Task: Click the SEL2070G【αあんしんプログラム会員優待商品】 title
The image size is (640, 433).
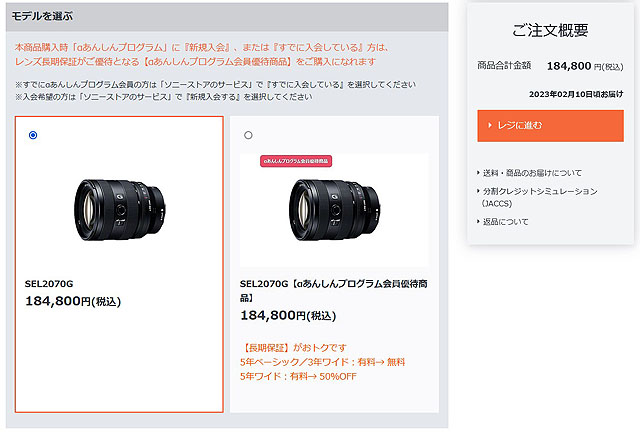Action: click(333, 291)
